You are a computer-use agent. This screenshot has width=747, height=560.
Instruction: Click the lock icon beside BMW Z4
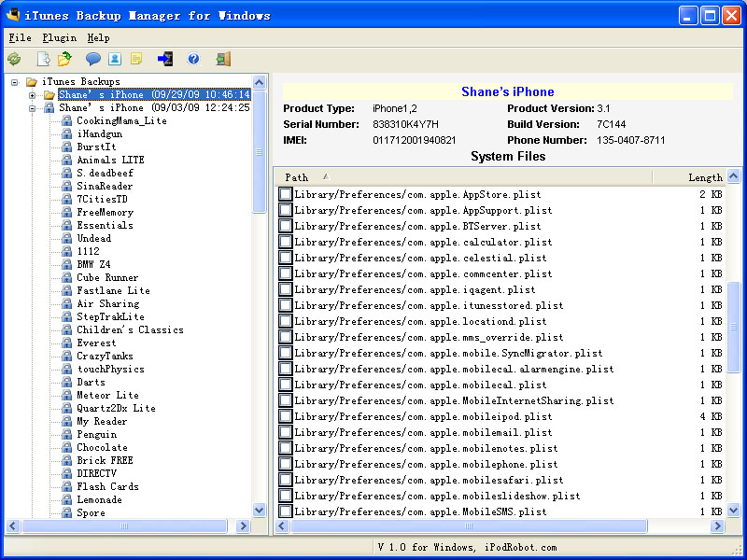(x=66, y=264)
